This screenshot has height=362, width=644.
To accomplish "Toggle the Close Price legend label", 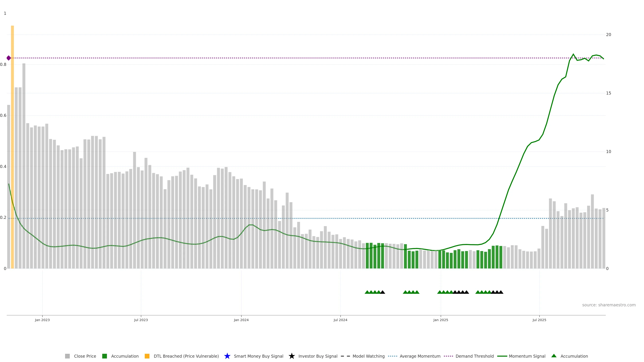I will (x=85, y=356).
